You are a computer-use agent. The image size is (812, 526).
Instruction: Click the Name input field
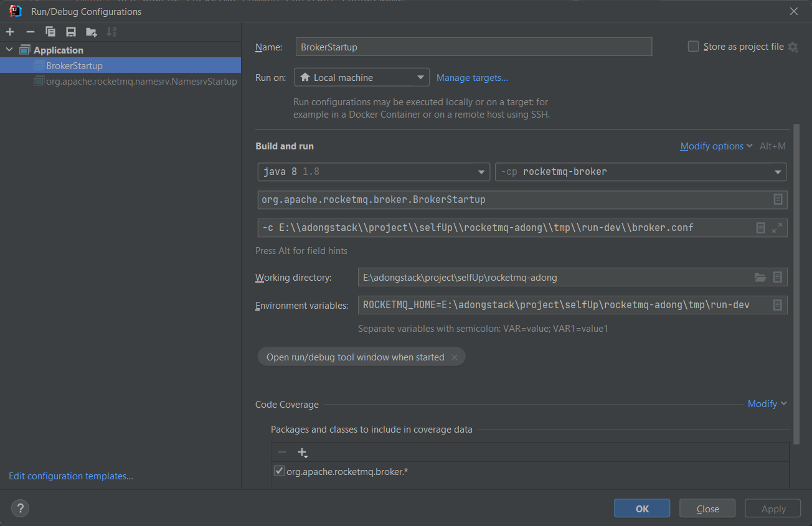474,47
